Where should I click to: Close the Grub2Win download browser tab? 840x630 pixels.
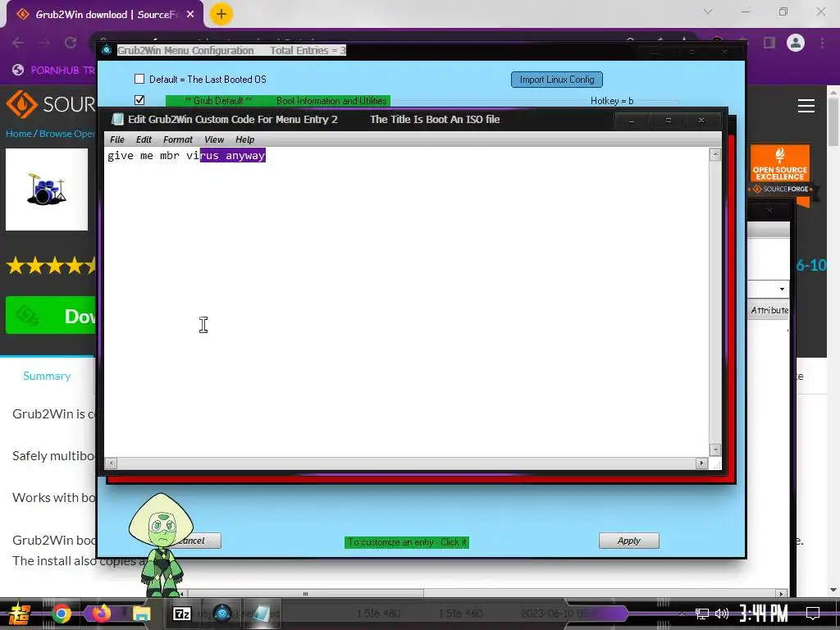190,15
